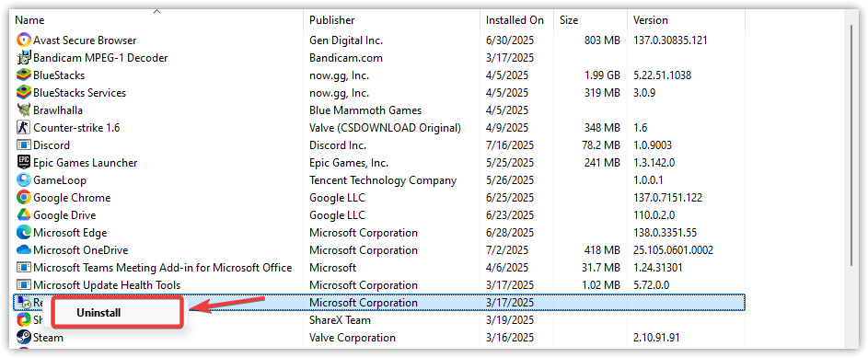Image resolution: width=868 pixels, height=358 pixels.
Task: Click publisher ShareX Team
Action: click(340, 320)
